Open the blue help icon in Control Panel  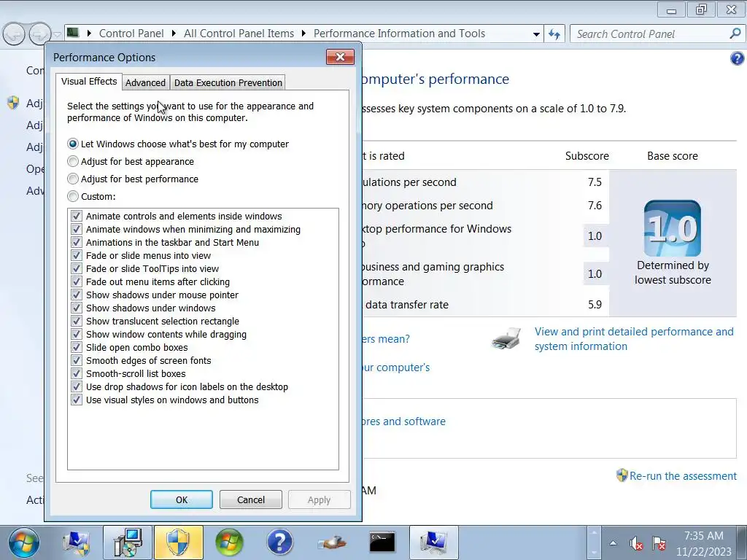pyautogui.click(x=737, y=58)
